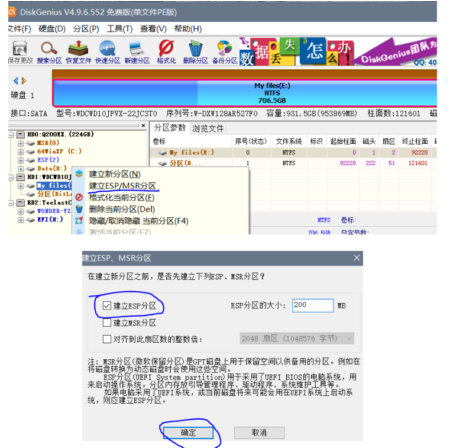Click Delete Partition (删除分区) trash icon
This screenshot has width=476, height=448.
195,51
